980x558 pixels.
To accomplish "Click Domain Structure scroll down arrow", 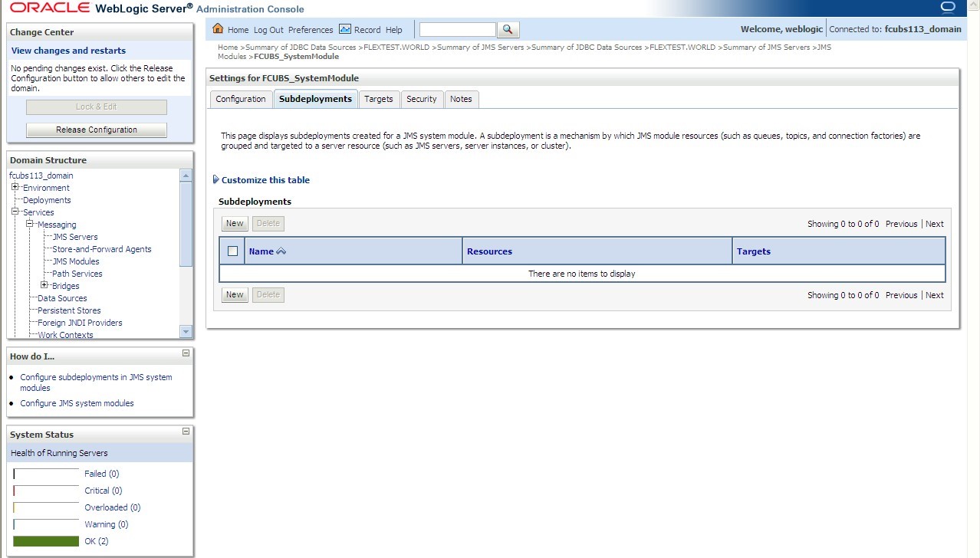I will point(186,331).
